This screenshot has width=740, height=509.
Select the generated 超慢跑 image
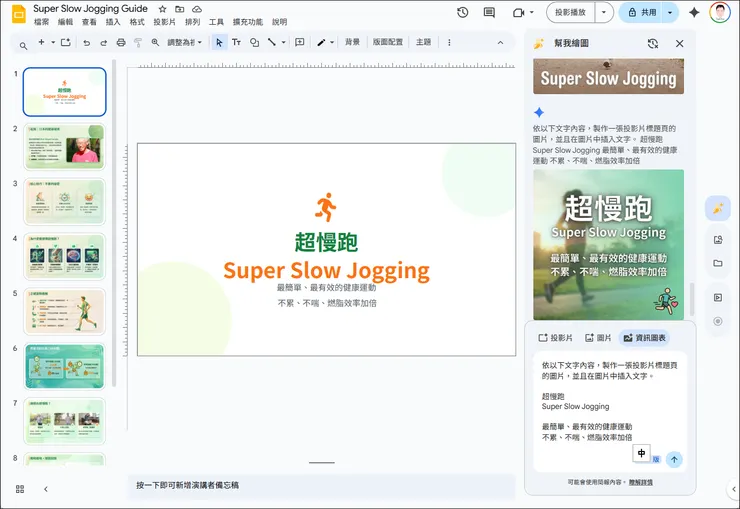(x=608, y=244)
